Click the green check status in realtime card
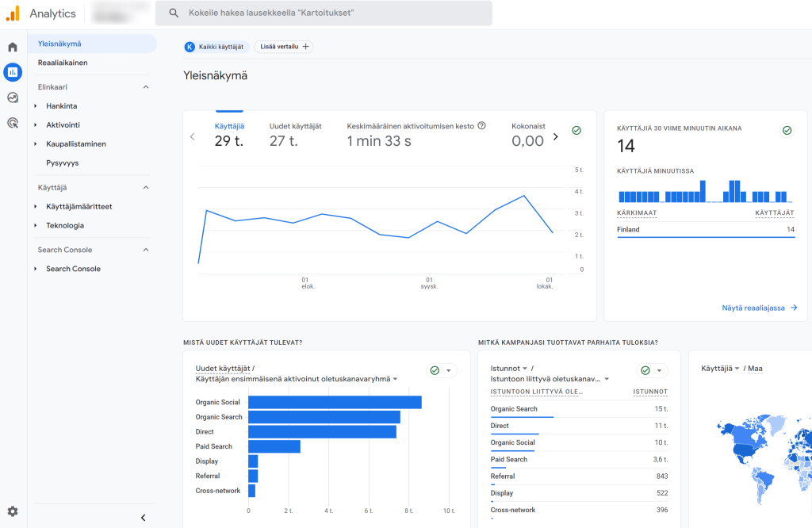Image resolution: width=812 pixels, height=528 pixels. [x=787, y=131]
